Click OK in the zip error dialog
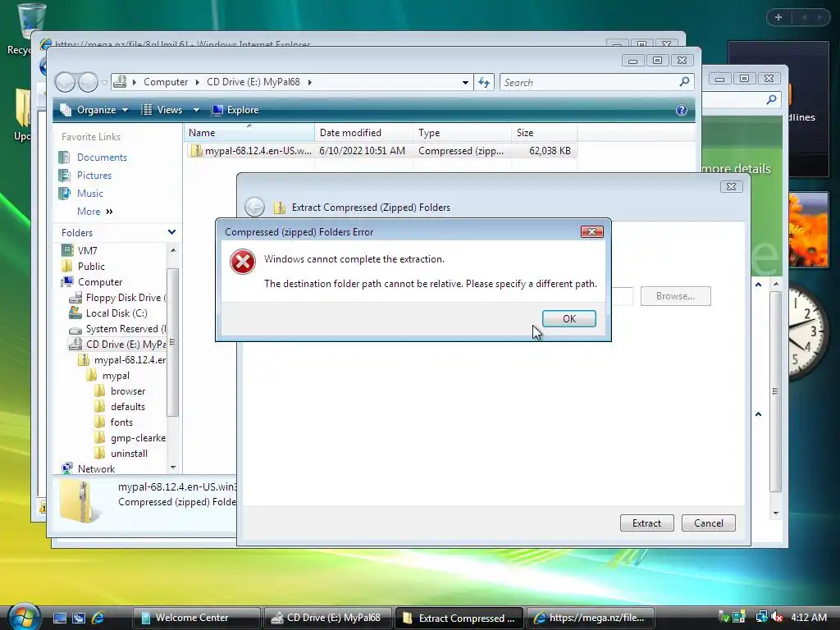The height and width of the screenshot is (630, 840). (569, 319)
